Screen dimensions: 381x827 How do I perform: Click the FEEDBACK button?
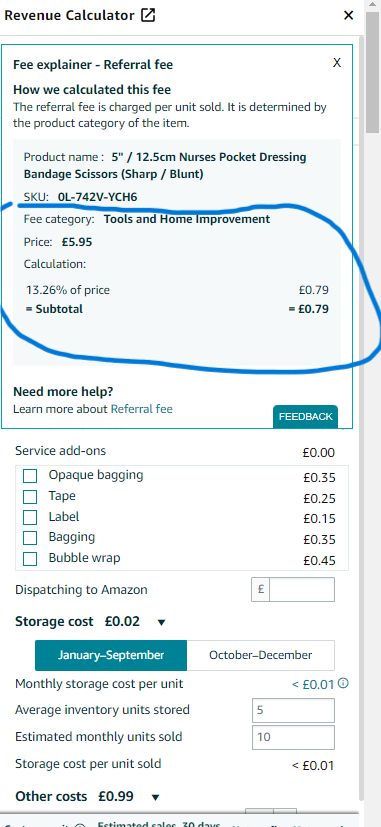click(x=306, y=417)
